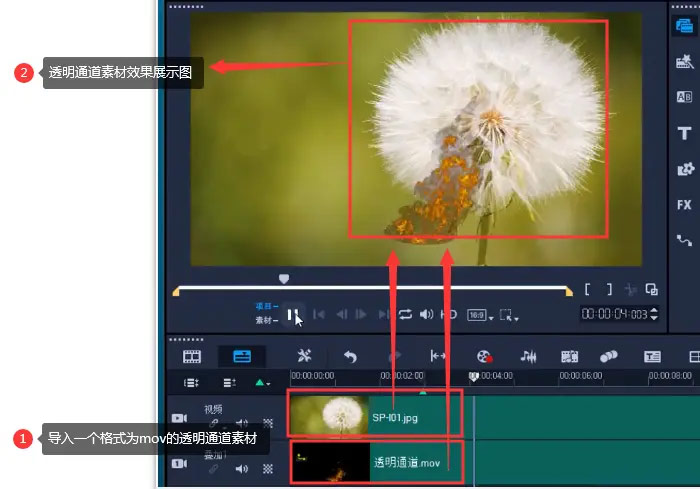Toggle ripple editing link on overlay track
Viewport: 700px width, 489px height.
[214, 468]
